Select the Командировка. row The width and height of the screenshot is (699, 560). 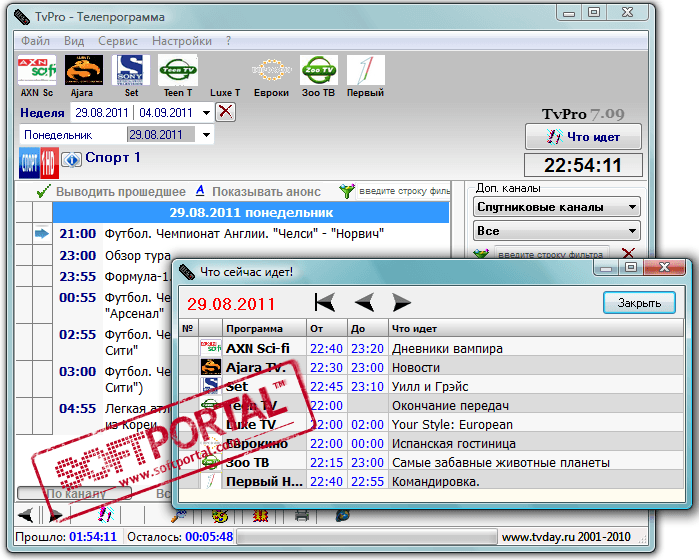coord(431,482)
